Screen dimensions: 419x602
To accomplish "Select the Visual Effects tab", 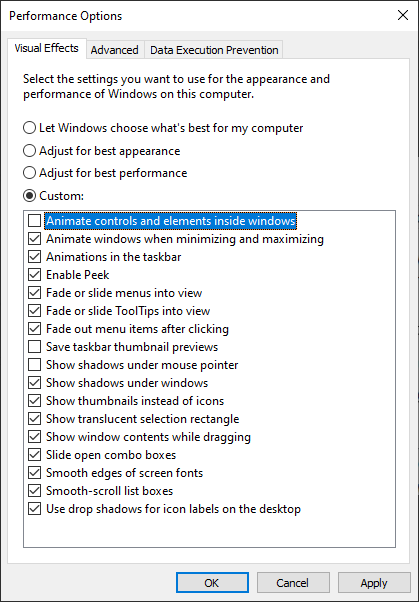I will coord(46,48).
